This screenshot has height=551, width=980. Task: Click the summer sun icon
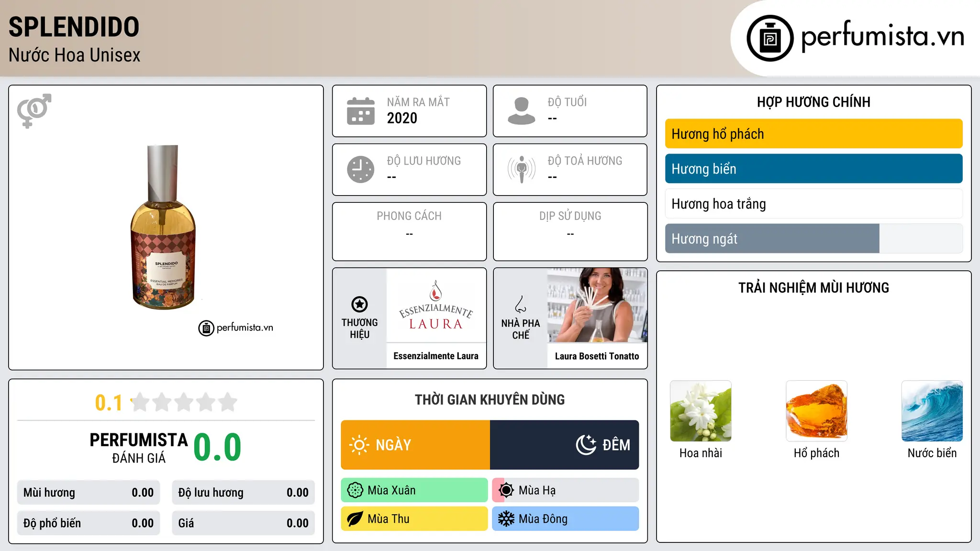coord(506,490)
